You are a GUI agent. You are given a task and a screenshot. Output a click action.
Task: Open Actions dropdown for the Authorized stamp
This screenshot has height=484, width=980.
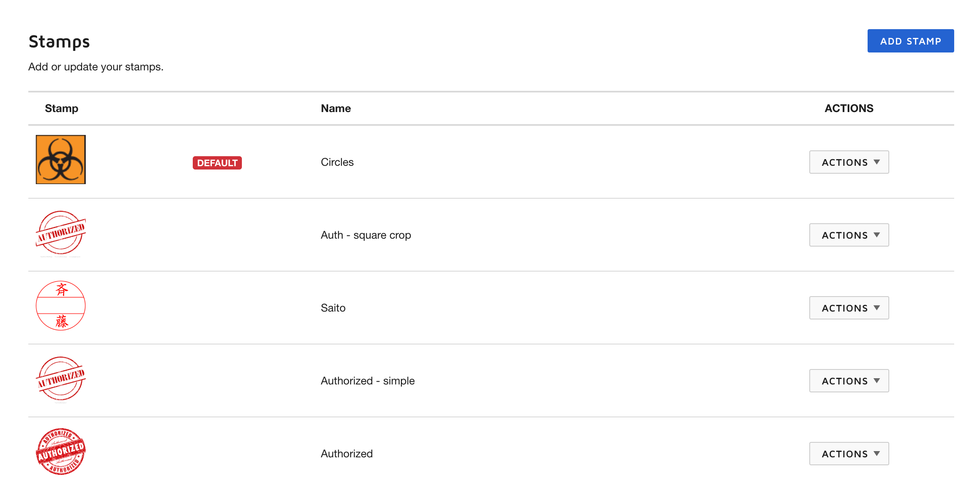click(x=848, y=454)
